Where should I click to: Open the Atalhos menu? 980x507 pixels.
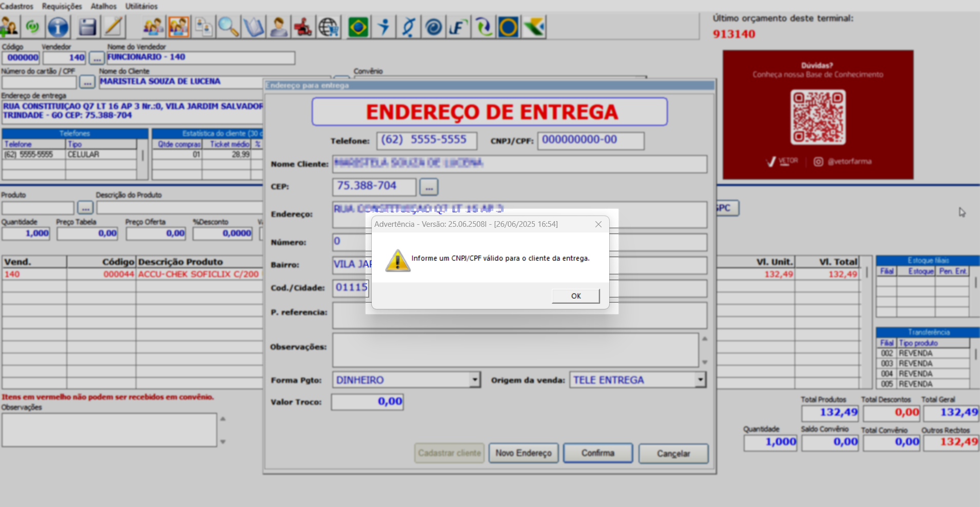pos(104,6)
